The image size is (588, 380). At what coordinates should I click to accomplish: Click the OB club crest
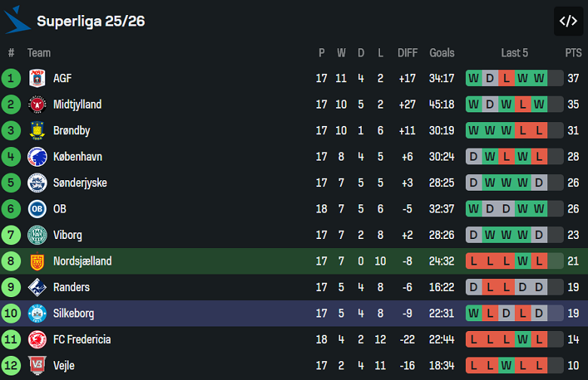coord(37,209)
